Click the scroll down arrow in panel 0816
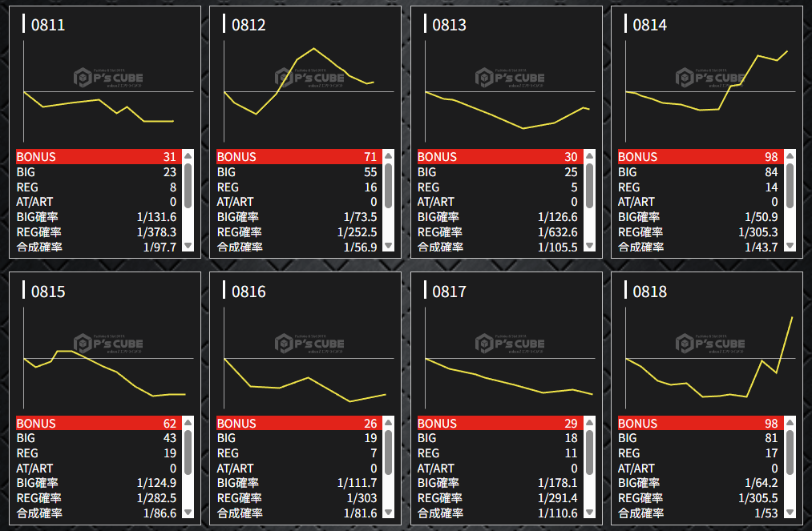 (389, 512)
